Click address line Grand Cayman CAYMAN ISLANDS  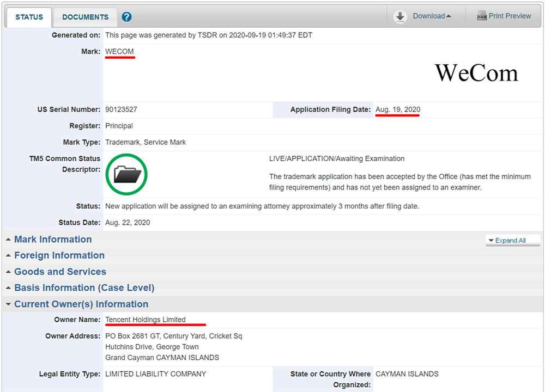pyautogui.click(x=162, y=358)
